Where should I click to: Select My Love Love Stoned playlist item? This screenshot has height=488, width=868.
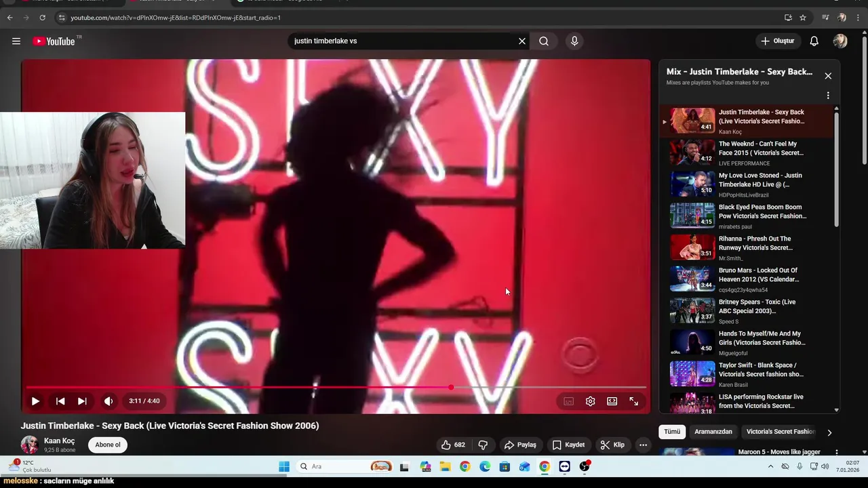click(x=746, y=184)
